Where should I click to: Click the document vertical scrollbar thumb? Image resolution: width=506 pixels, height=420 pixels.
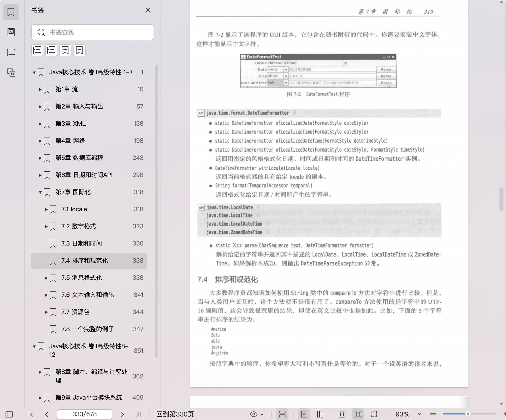click(x=501, y=199)
